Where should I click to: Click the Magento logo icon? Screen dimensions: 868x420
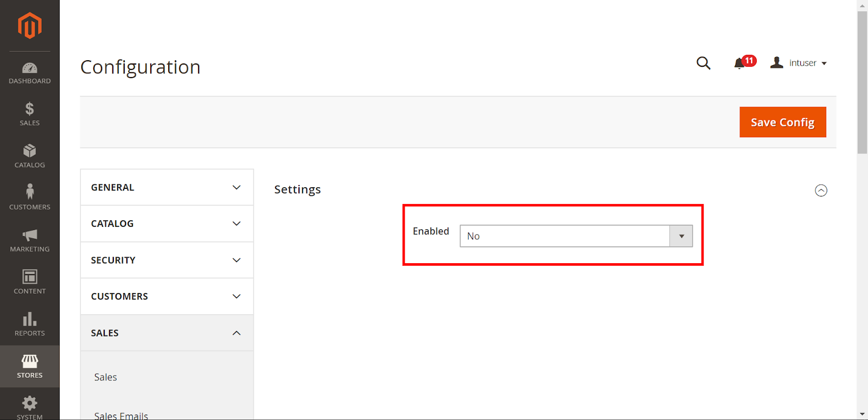pyautogui.click(x=30, y=26)
